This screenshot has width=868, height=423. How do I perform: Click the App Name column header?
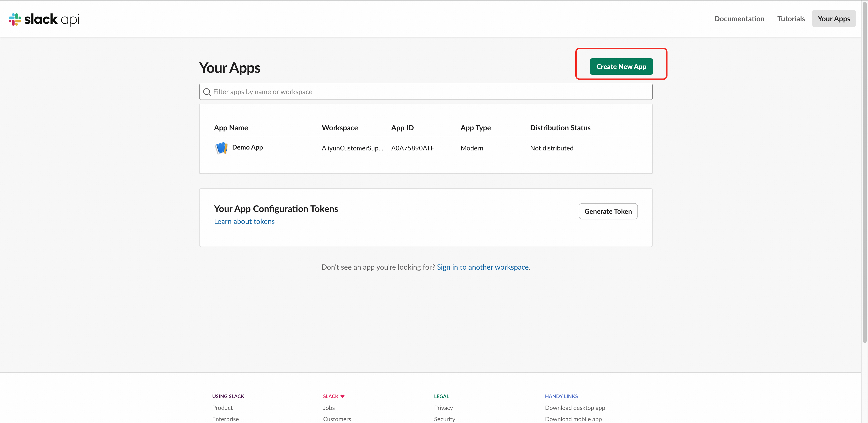(231, 128)
